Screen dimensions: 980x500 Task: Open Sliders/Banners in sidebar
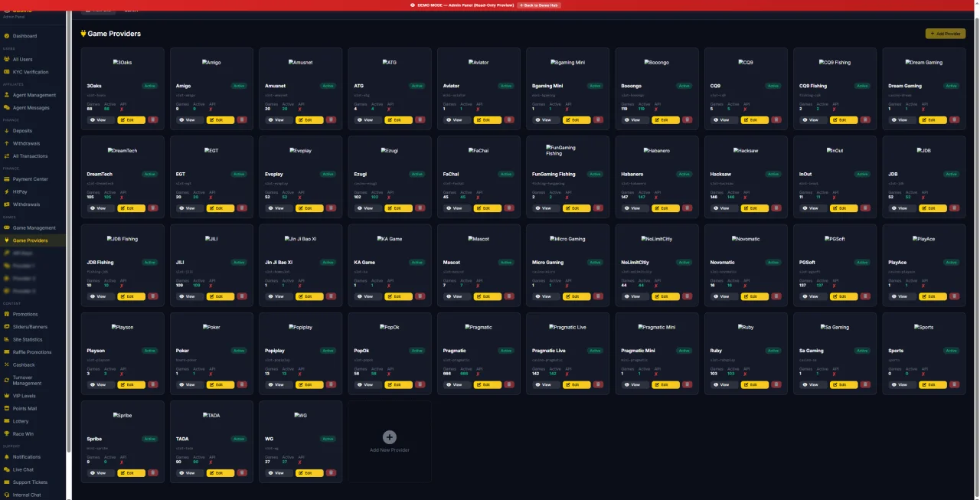[34, 327]
